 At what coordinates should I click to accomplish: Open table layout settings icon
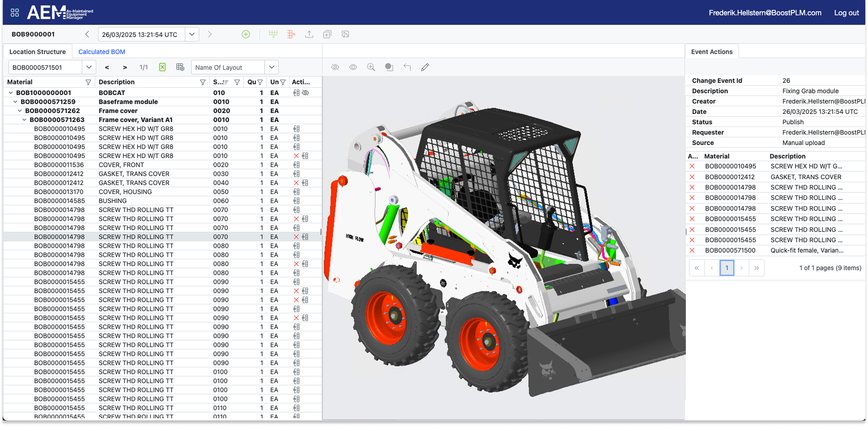pyautogui.click(x=180, y=67)
